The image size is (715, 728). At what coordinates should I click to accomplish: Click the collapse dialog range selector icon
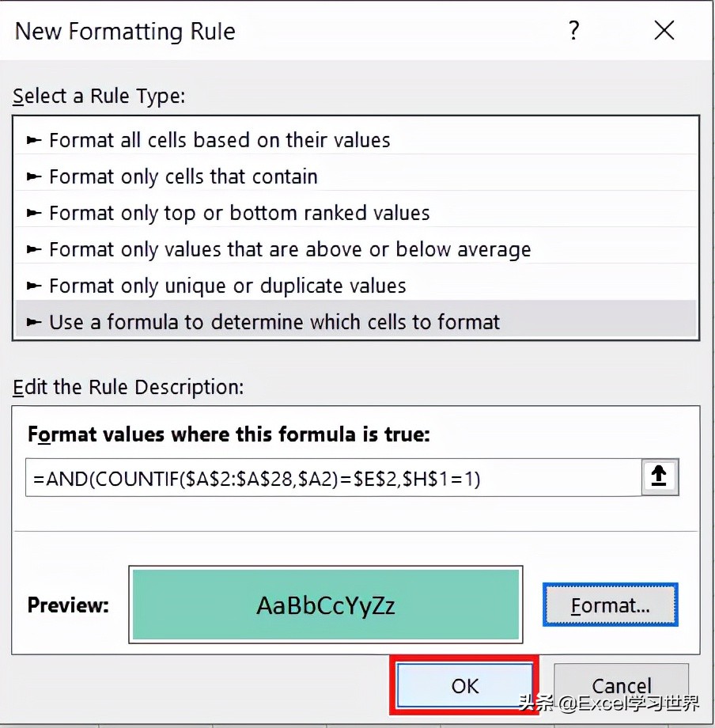pyautogui.click(x=659, y=476)
